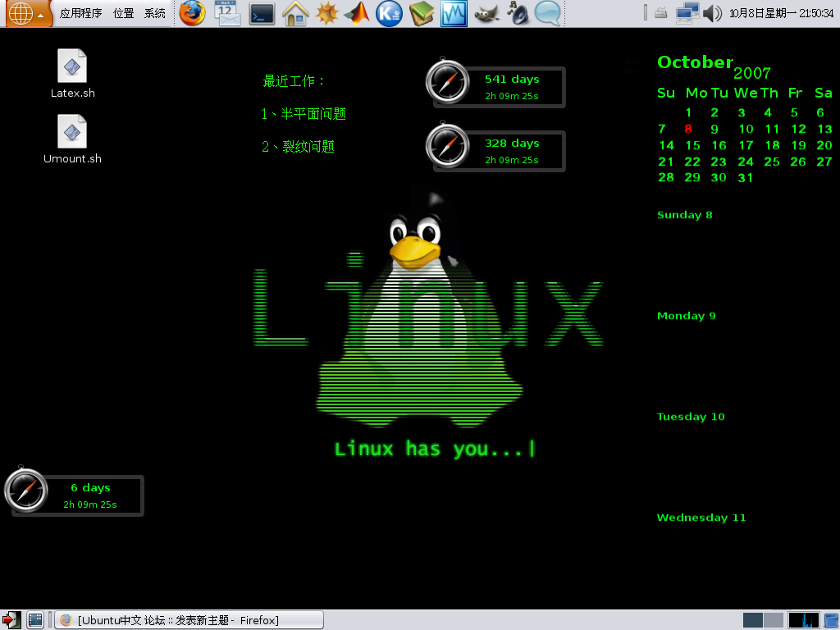
Task: Click the '最近工作：' note heading
Action: tap(294, 81)
